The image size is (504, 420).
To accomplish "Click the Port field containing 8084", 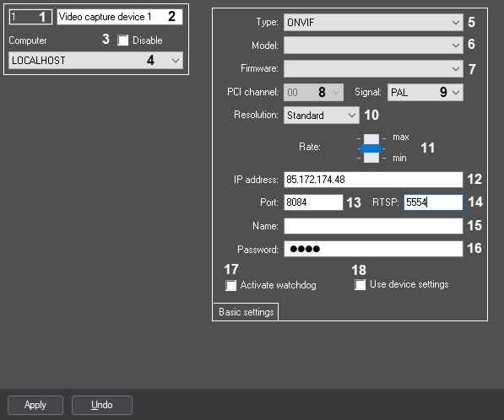I will [x=313, y=202].
